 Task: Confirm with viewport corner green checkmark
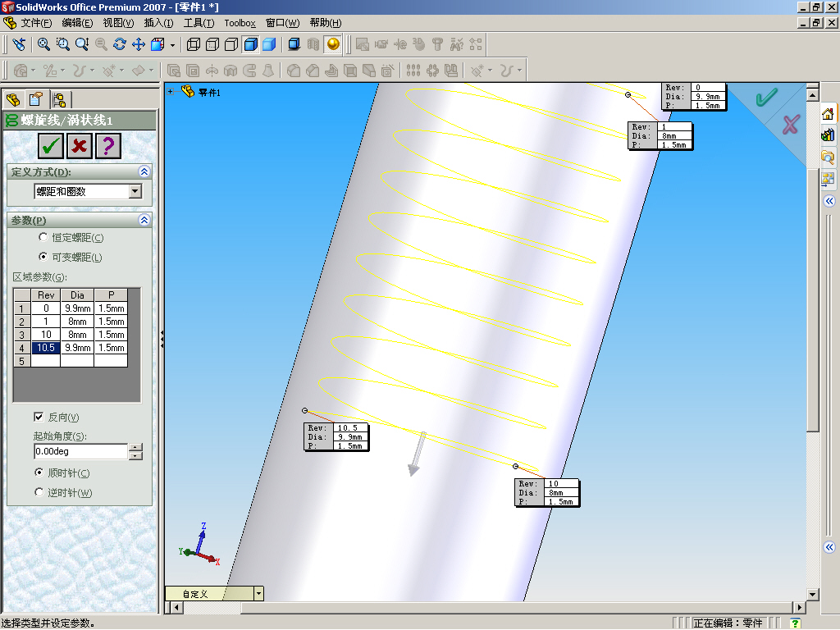coord(766,98)
